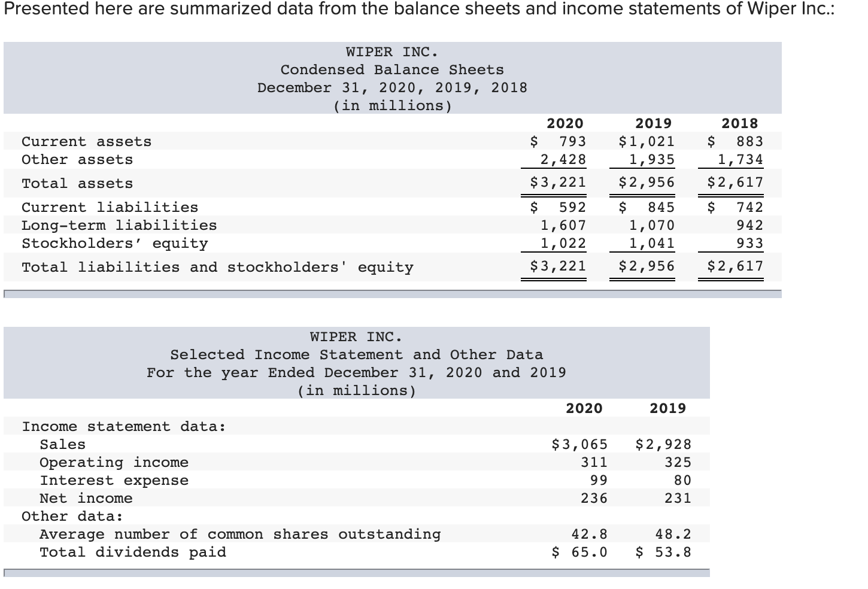Click the Operating income label

[x=114, y=462]
